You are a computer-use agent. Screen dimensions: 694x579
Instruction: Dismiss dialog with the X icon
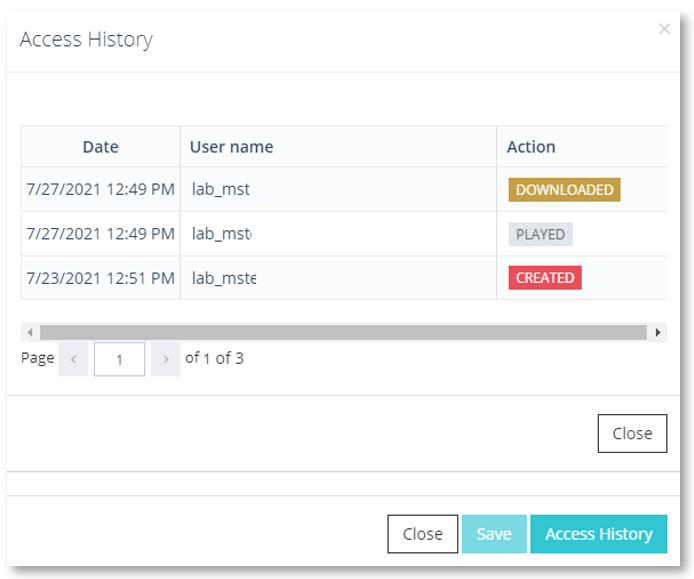664,29
